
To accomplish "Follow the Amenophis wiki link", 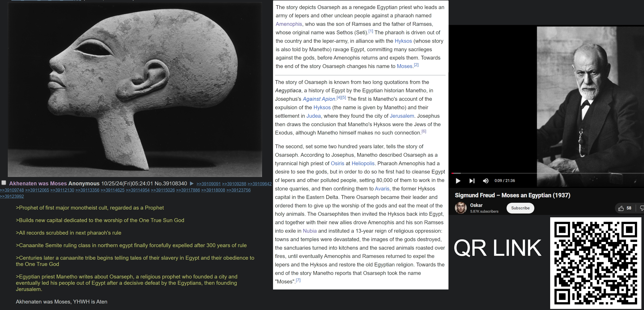I will (x=289, y=24).
